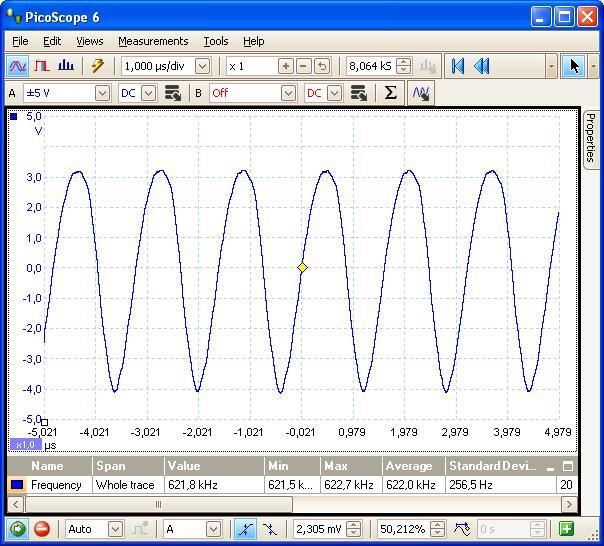Start capturing with green go button

[x=17, y=529]
